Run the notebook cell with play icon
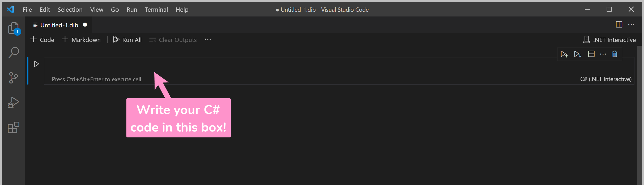644x185 pixels. click(36, 64)
